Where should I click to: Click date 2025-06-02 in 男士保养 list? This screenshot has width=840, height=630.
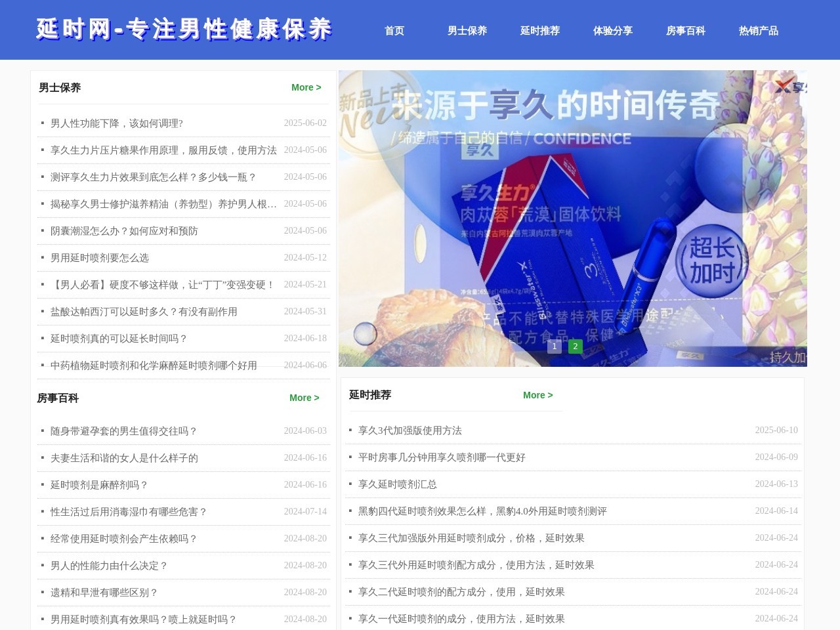(305, 123)
